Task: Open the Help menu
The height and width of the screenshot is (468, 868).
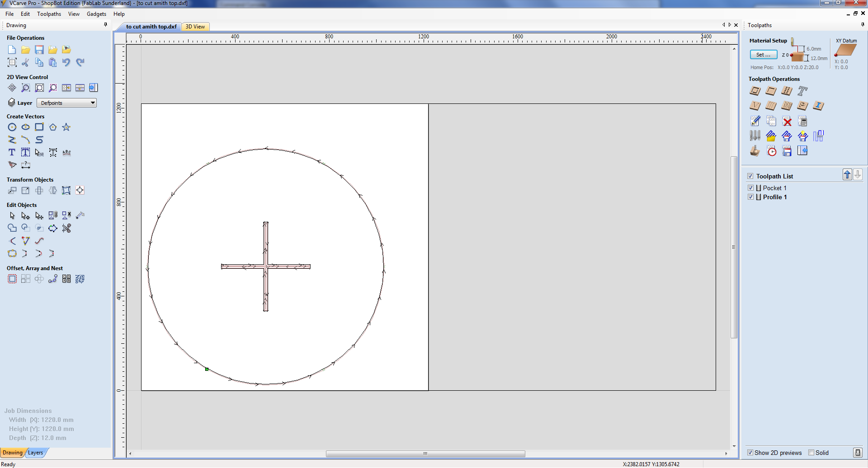Action: tap(119, 14)
